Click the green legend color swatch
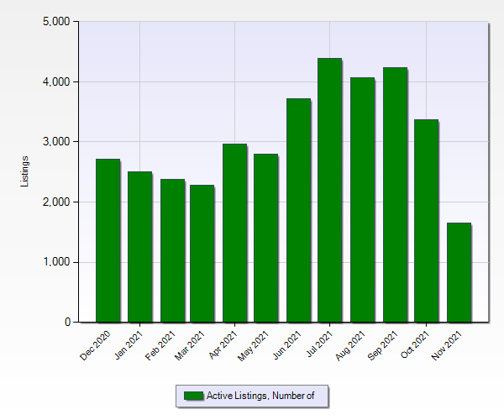Image resolution: width=504 pixels, height=420 pixels. 193,396
